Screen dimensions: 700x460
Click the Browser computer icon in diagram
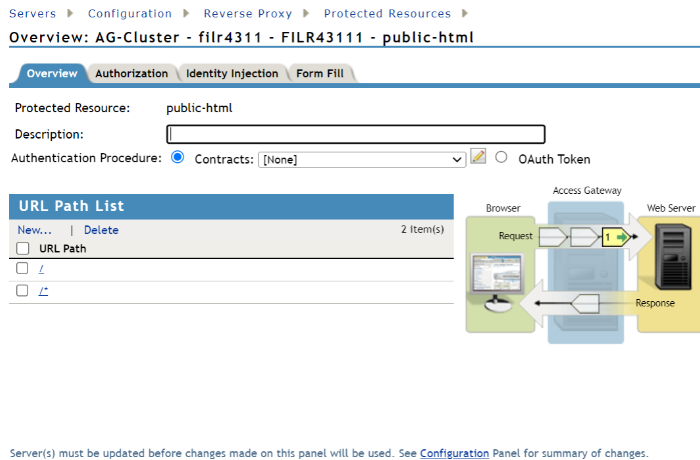[x=495, y=280]
